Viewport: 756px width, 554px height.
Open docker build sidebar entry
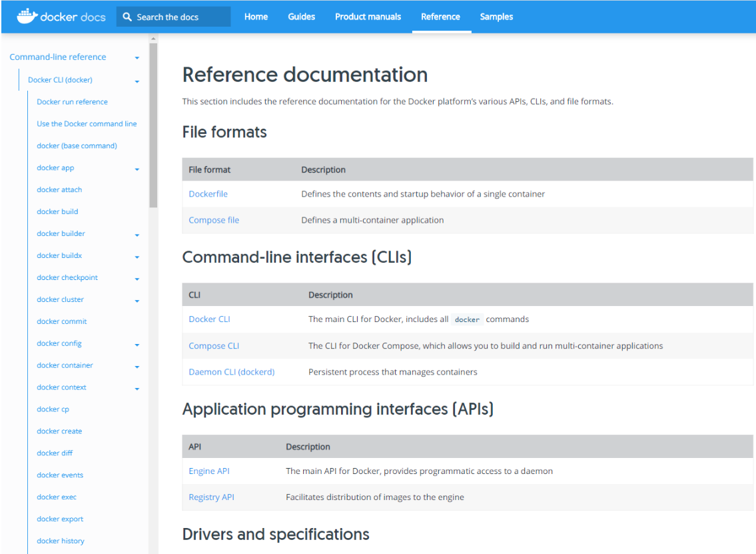click(x=57, y=211)
